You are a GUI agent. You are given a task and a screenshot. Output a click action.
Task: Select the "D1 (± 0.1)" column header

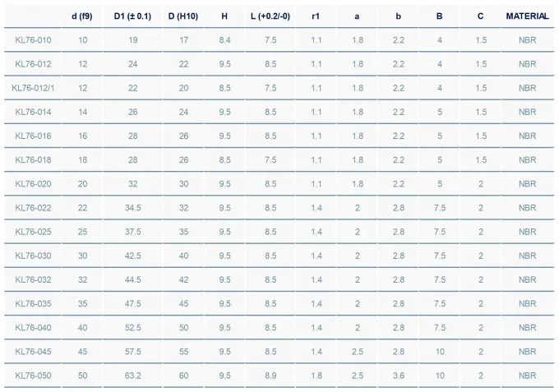132,16
